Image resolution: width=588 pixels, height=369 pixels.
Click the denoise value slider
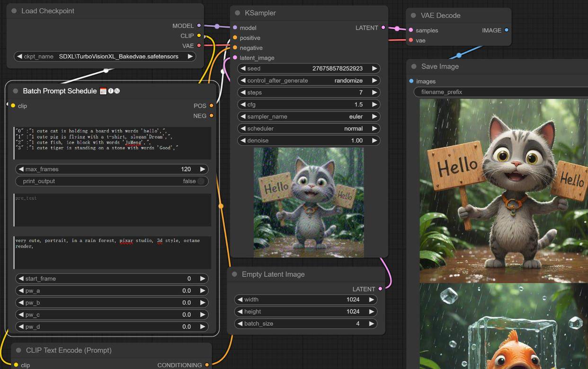[308, 141]
